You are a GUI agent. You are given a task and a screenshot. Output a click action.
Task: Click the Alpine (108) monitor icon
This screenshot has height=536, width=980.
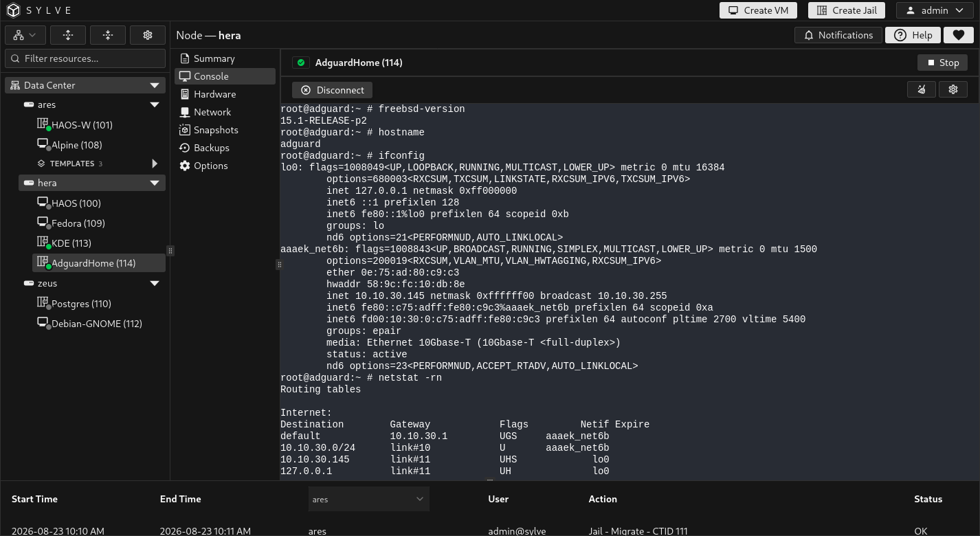(43, 144)
